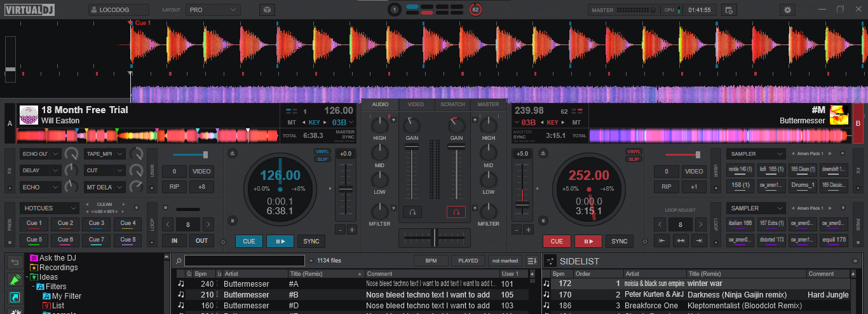Click blue CUE button on deck A
Screen dimensions: 868x314
(x=249, y=241)
